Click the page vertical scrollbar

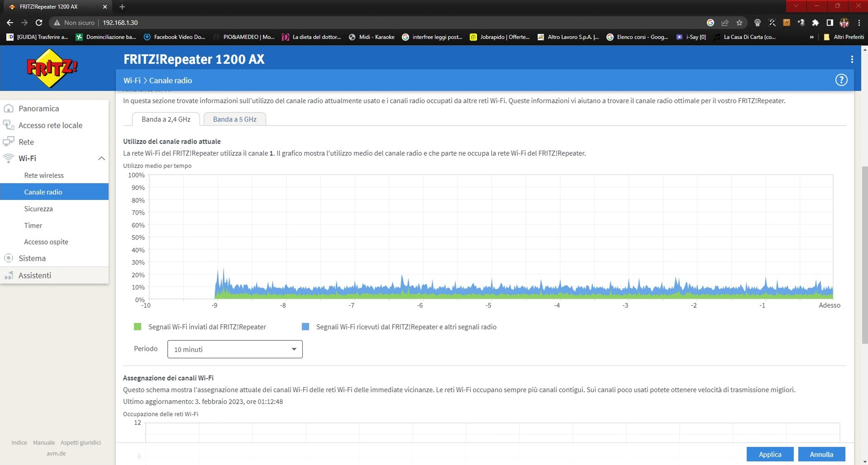[864, 255]
